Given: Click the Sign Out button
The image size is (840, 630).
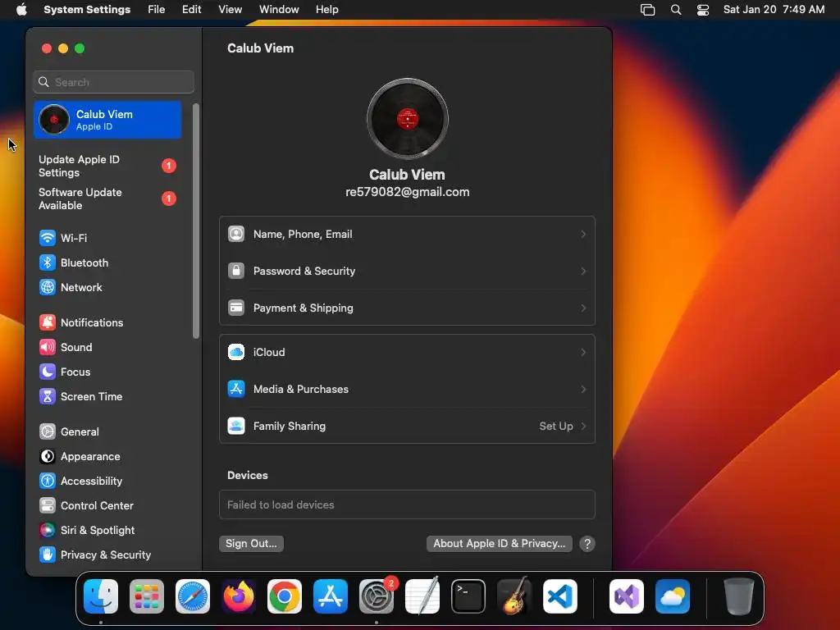Looking at the screenshot, I should pos(251,544).
